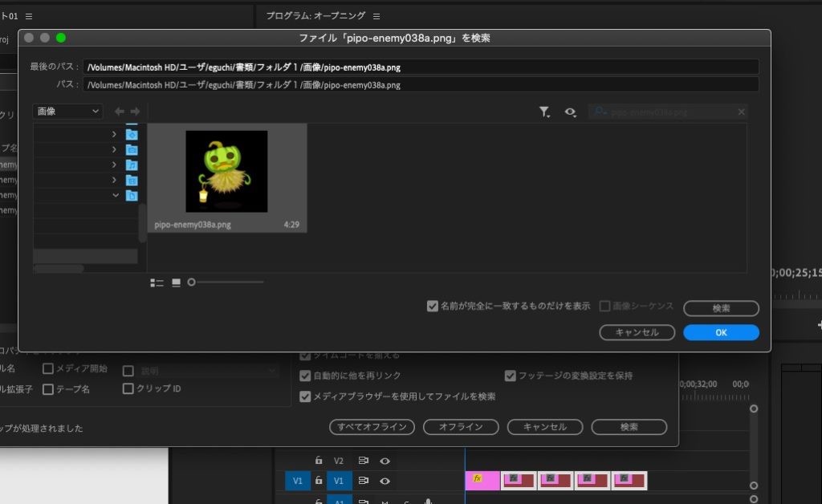This screenshot has height=504, width=822.
Task: Click the view options eye icon
Action: [x=570, y=112]
